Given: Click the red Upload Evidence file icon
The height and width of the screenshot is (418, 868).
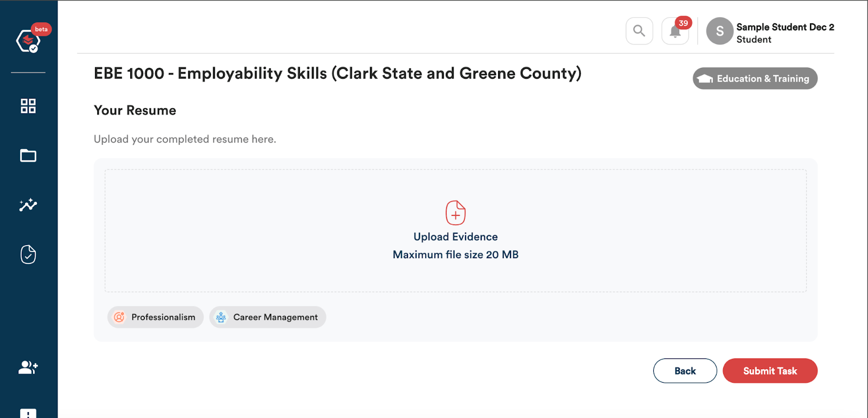Looking at the screenshot, I should pyautogui.click(x=456, y=213).
